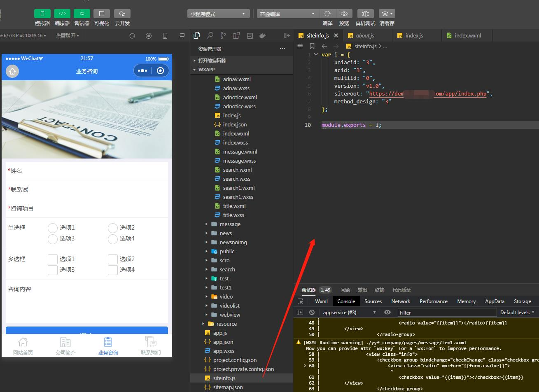Expand the 打开的编辑器 section

pyautogui.click(x=242, y=60)
